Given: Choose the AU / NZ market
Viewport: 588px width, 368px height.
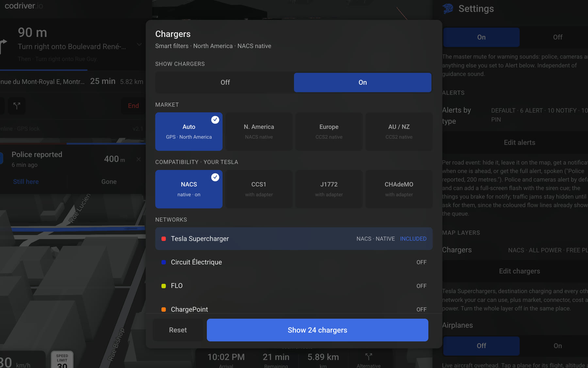Looking at the screenshot, I should tap(399, 131).
